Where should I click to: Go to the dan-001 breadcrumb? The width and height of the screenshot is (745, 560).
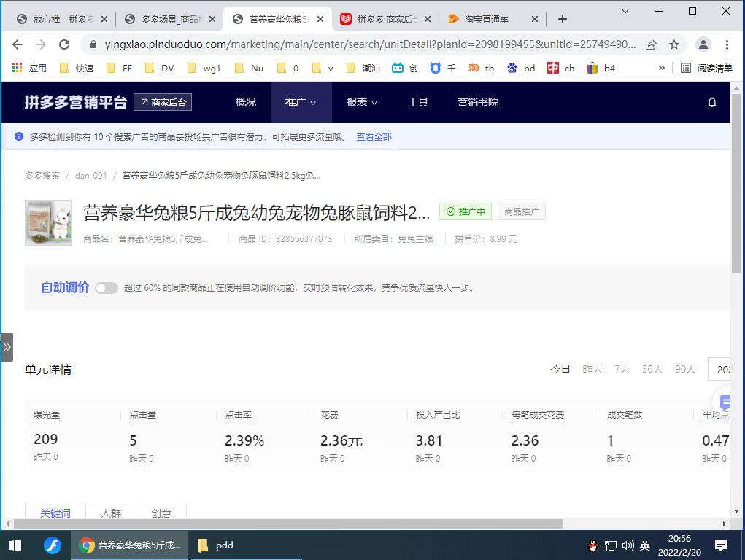(x=90, y=176)
